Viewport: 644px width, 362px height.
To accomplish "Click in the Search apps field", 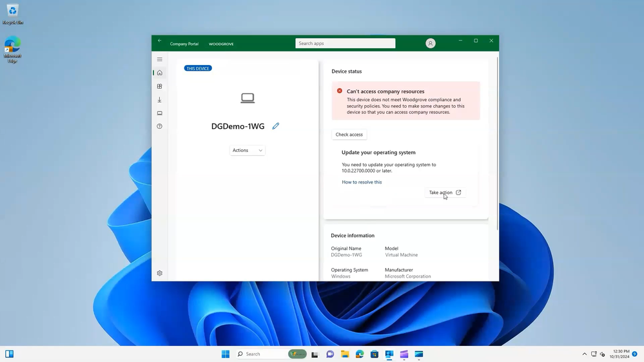I will coord(346,43).
